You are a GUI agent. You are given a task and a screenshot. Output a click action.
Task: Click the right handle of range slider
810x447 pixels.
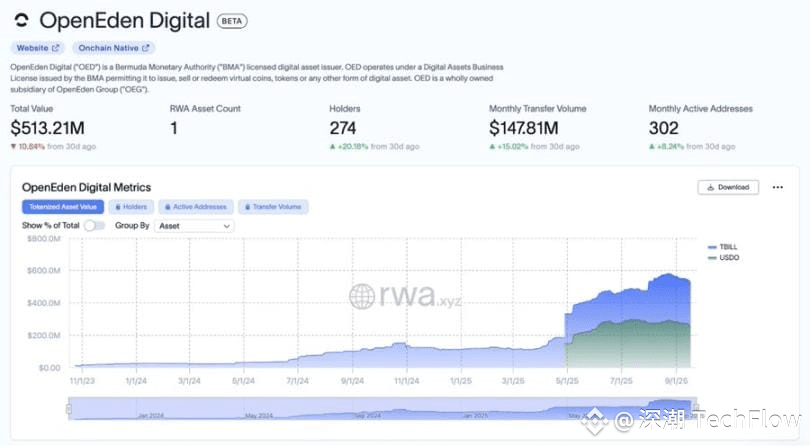[x=695, y=409]
